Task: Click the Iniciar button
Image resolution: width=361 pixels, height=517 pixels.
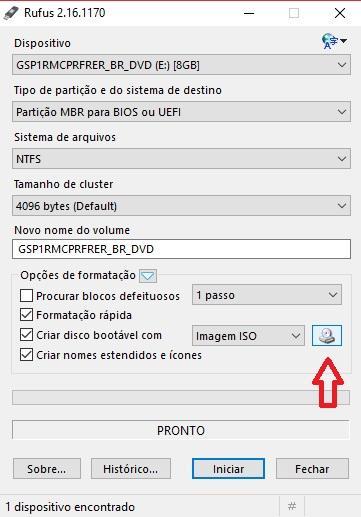Action: point(228,469)
